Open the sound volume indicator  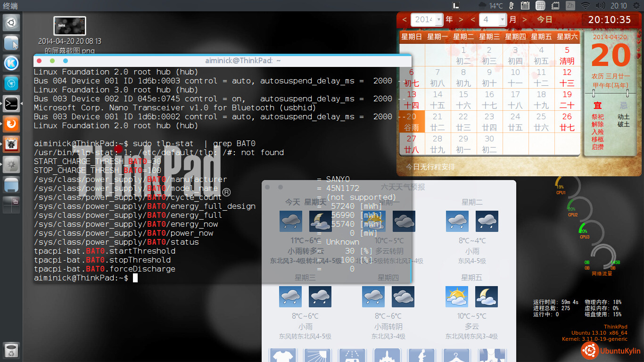pyautogui.click(x=600, y=6)
